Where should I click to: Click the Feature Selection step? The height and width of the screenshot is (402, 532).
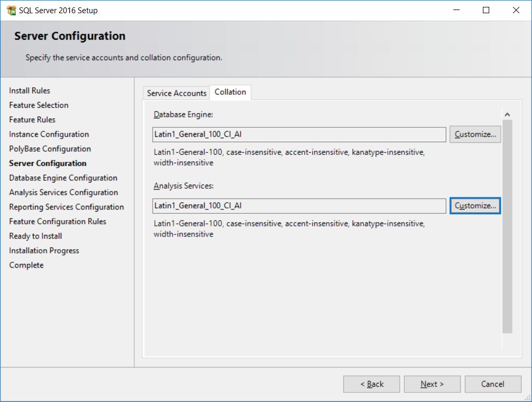click(x=39, y=105)
